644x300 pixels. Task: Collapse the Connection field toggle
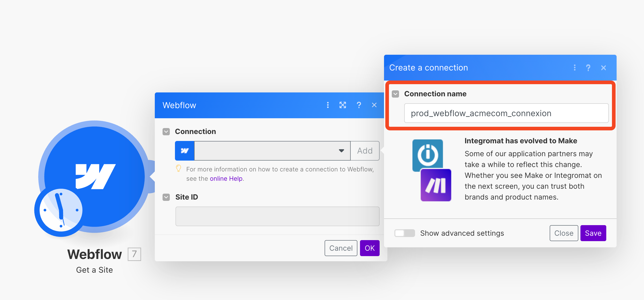166,132
